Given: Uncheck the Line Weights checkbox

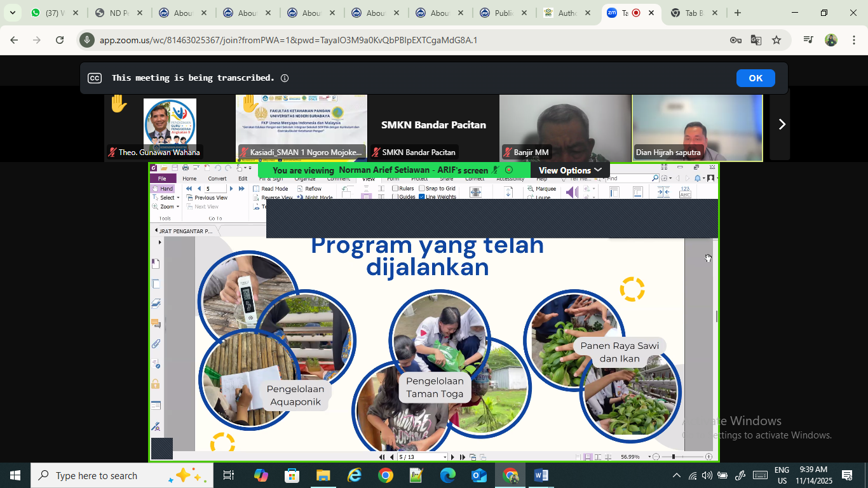Looking at the screenshot, I should click(x=422, y=197).
